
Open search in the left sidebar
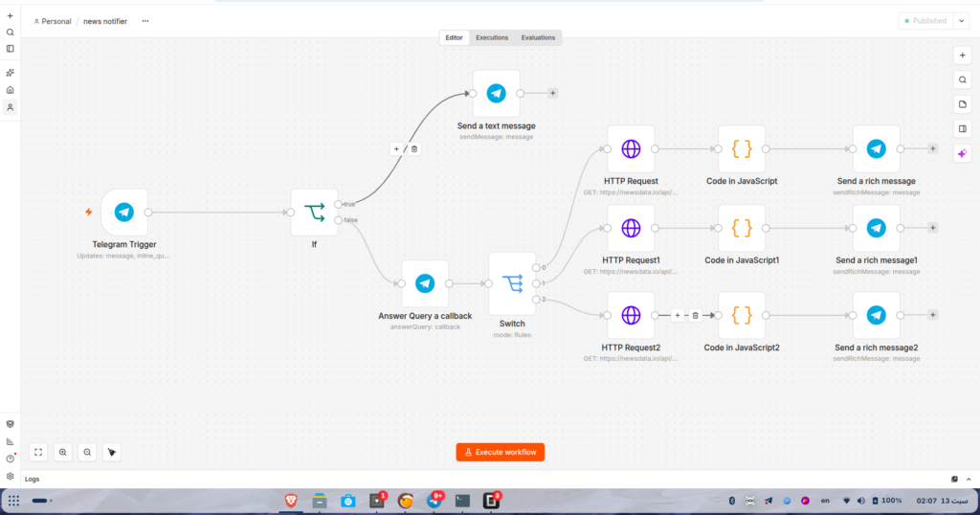pos(10,33)
